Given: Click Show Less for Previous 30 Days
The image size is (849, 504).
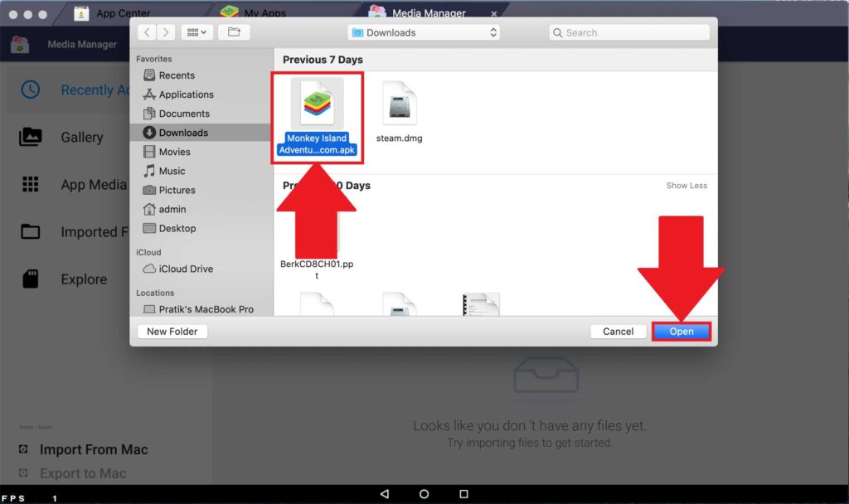Looking at the screenshot, I should click(x=686, y=186).
